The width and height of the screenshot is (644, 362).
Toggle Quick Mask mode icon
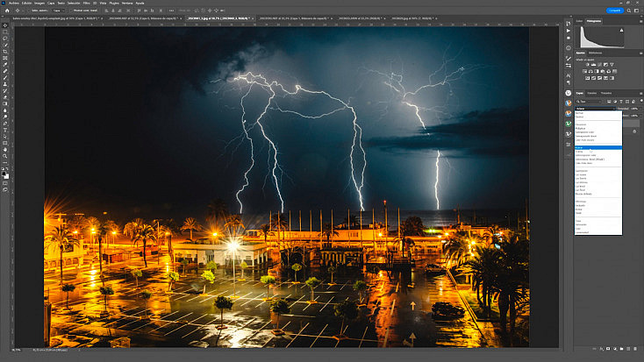[5, 182]
